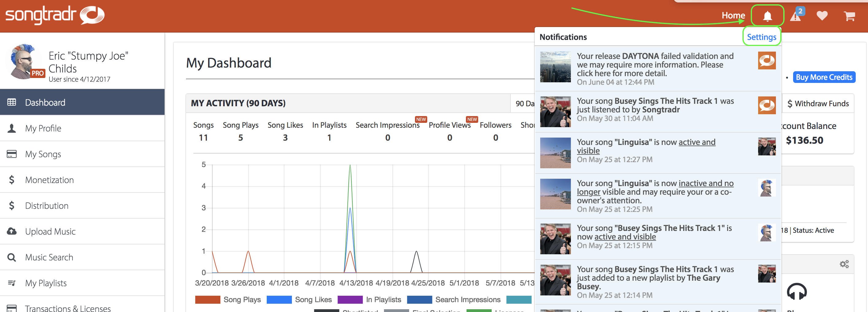
Task: Click the My Songs card icon
Action: pos(12,154)
